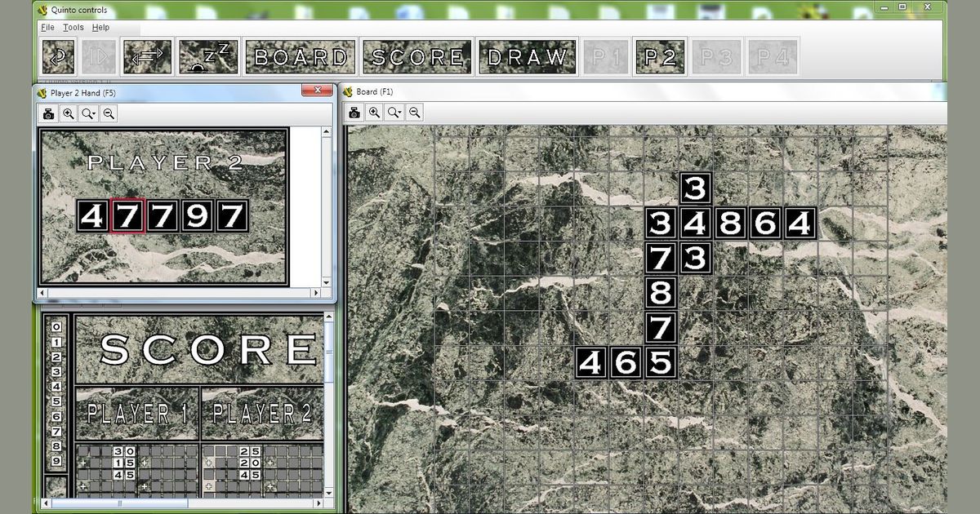
Task: Open the Help menu
Action: pos(100,27)
